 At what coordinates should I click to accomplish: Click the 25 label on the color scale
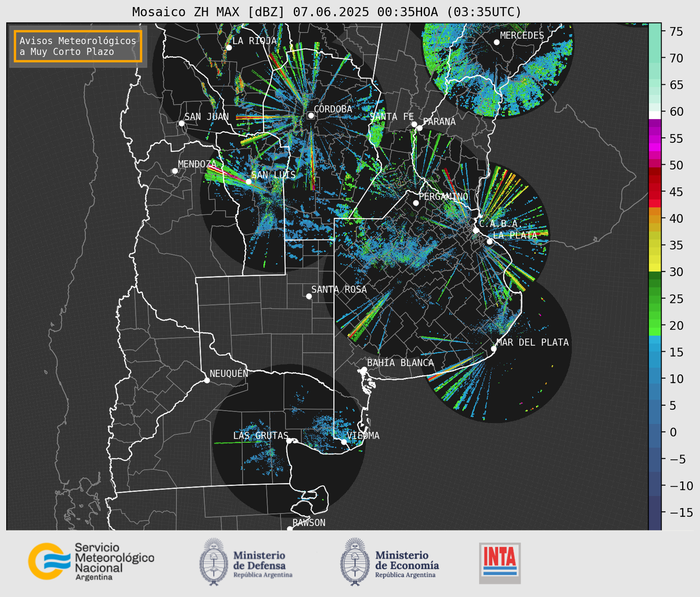coord(676,299)
